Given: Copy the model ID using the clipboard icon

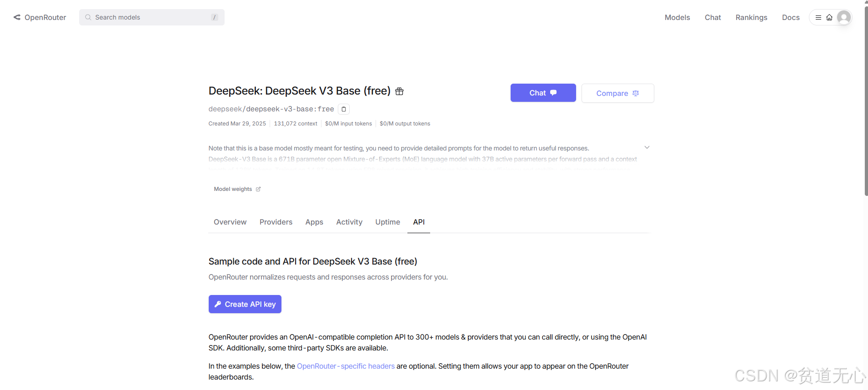Looking at the screenshot, I should coord(344,109).
